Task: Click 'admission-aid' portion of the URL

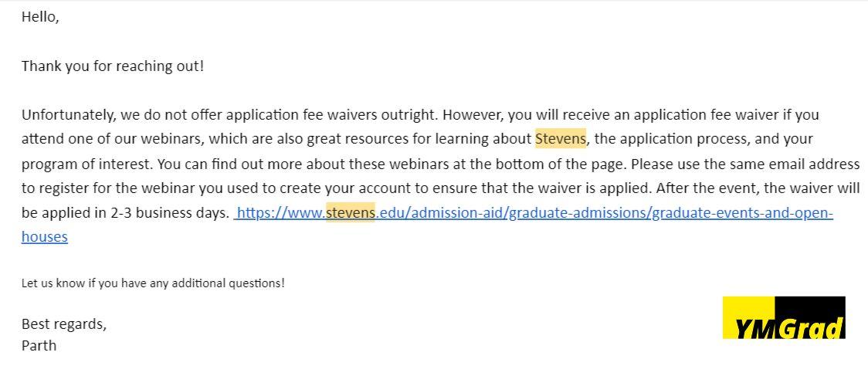Action: (456, 212)
